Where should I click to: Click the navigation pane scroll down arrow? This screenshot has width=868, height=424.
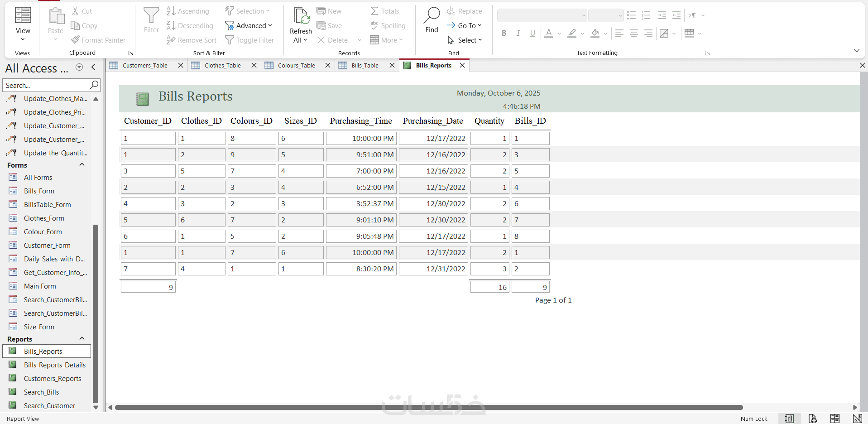(96, 407)
